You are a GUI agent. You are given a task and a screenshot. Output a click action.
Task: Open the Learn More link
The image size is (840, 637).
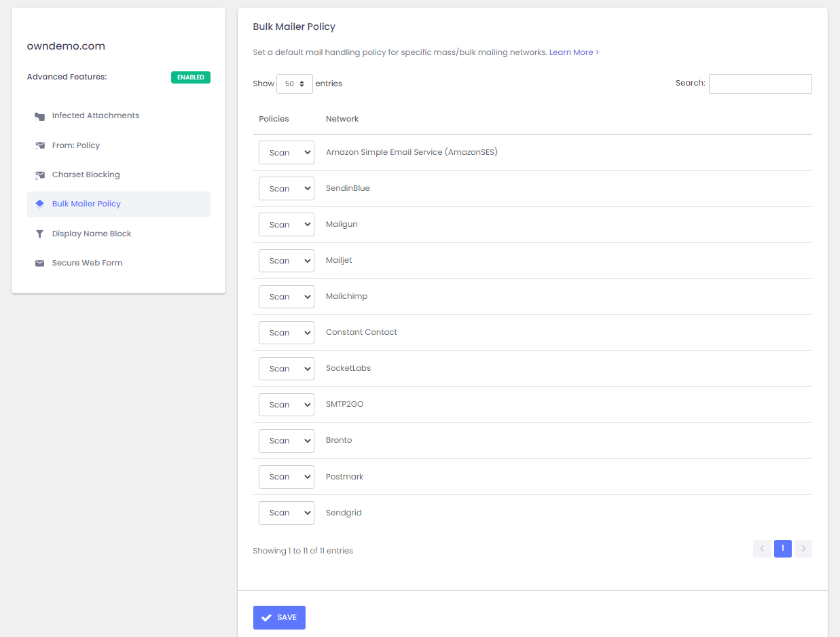[x=574, y=52]
